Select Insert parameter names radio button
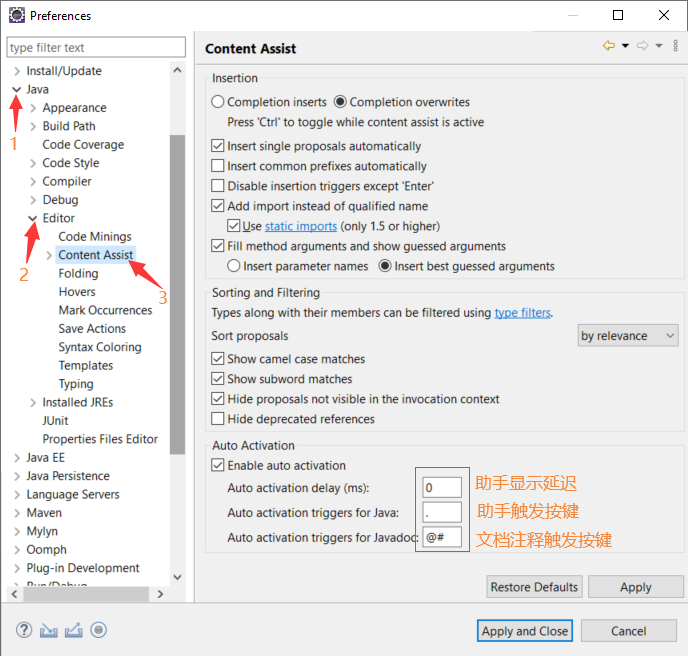 (234, 266)
